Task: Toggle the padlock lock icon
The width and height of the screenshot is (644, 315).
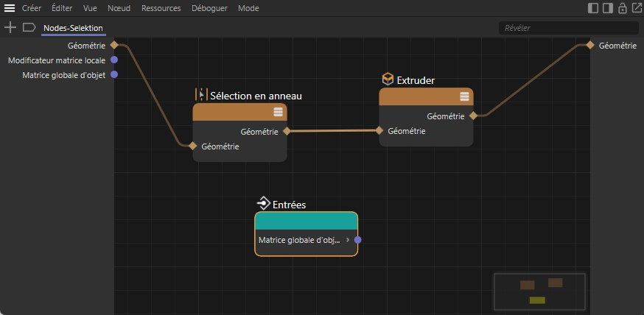Action: [x=623, y=8]
